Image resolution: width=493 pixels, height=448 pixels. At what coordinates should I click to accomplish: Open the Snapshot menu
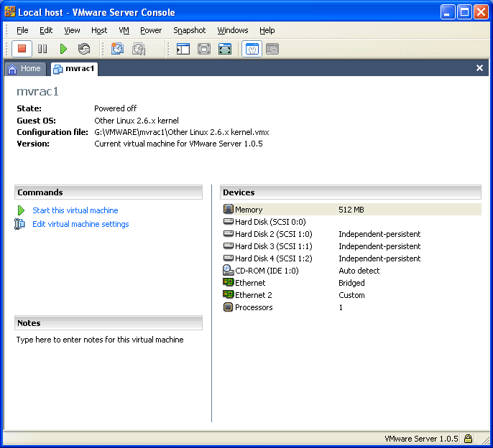tap(189, 30)
